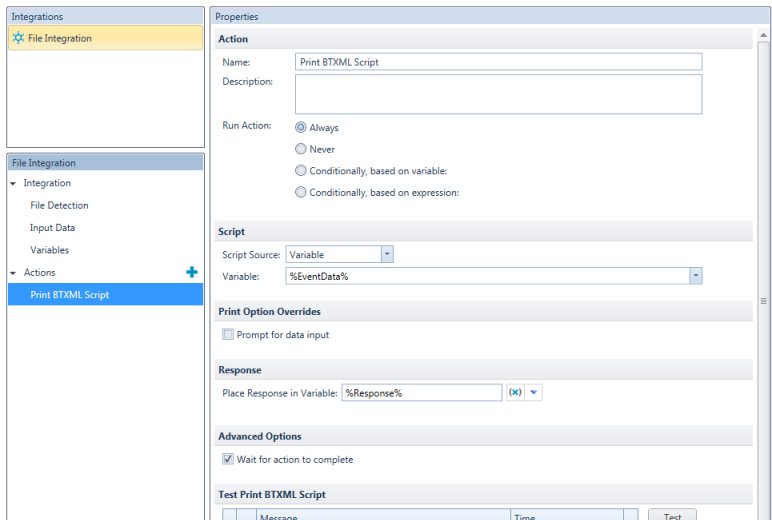Click the Test button

click(672, 515)
